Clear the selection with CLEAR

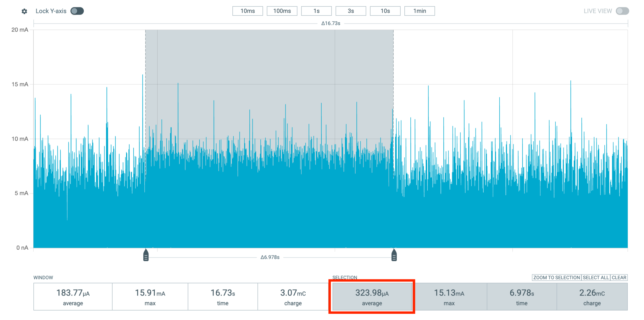point(619,278)
